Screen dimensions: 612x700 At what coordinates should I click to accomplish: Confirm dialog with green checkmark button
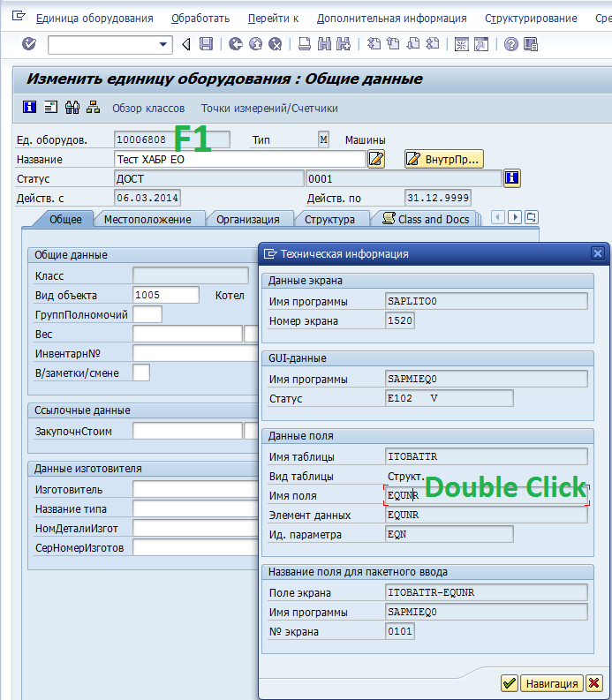click(510, 683)
